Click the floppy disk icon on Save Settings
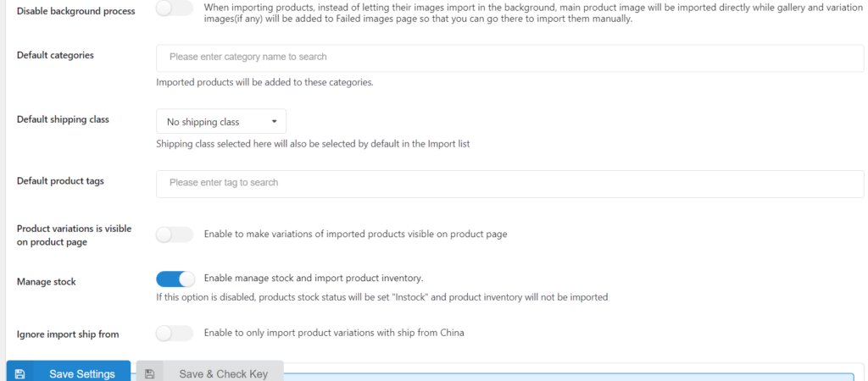Viewport: 868px width, 381px height. (20, 374)
